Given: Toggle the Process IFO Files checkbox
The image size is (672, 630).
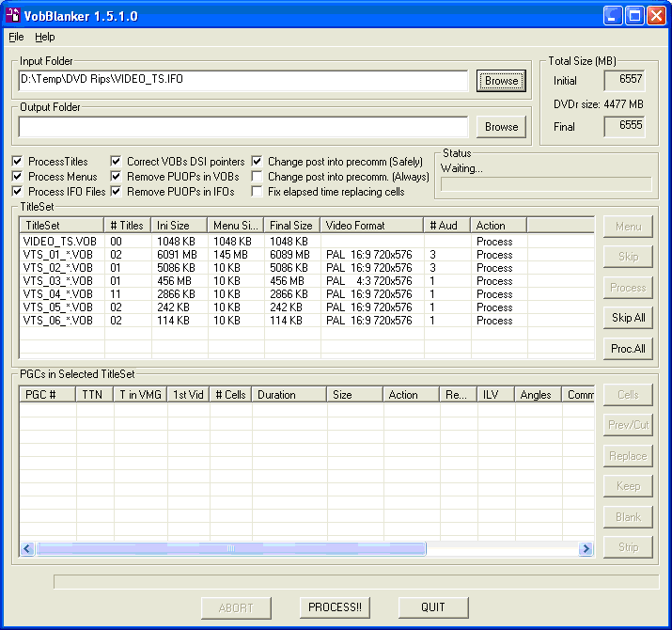Looking at the screenshot, I should [x=17, y=191].
